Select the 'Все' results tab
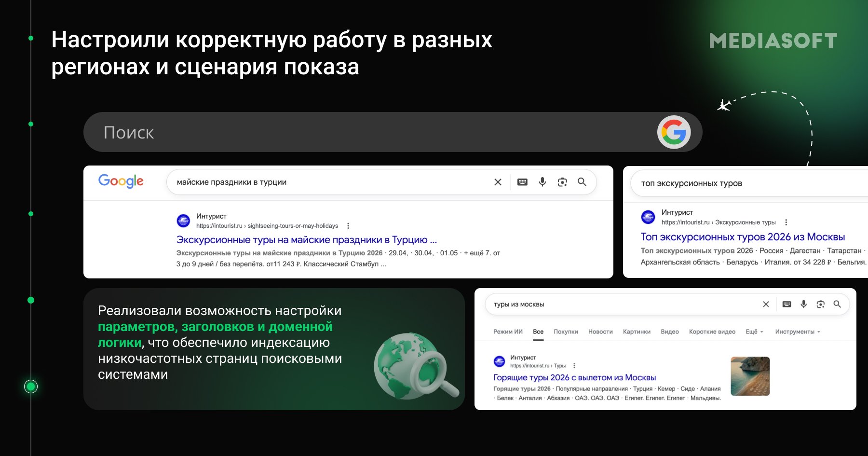 pos(538,332)
